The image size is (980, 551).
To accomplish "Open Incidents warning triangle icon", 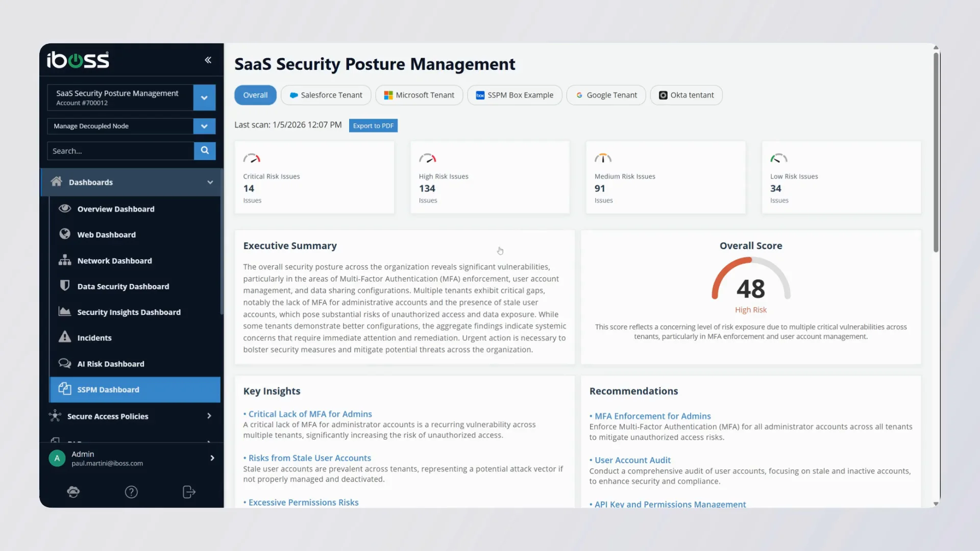I will point(65,337).
